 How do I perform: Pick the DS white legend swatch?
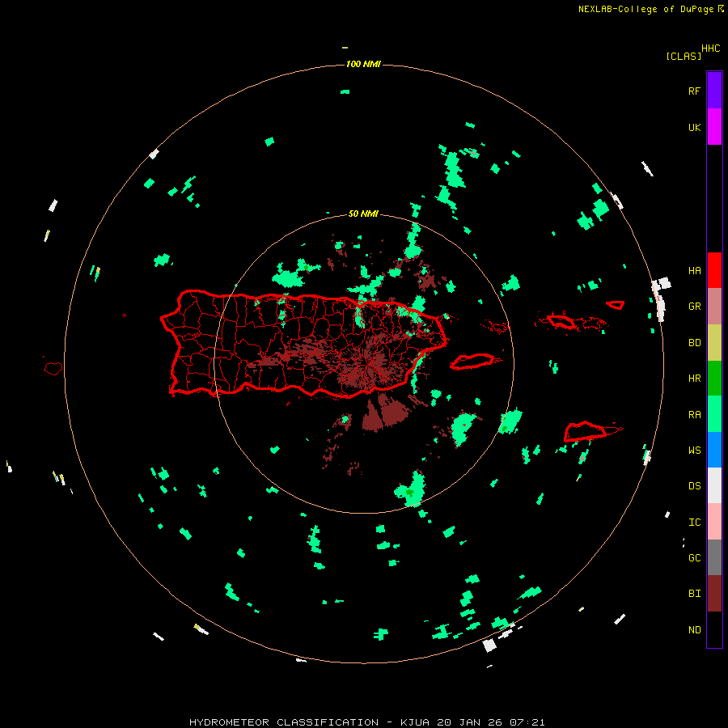(x=714, y=485)
